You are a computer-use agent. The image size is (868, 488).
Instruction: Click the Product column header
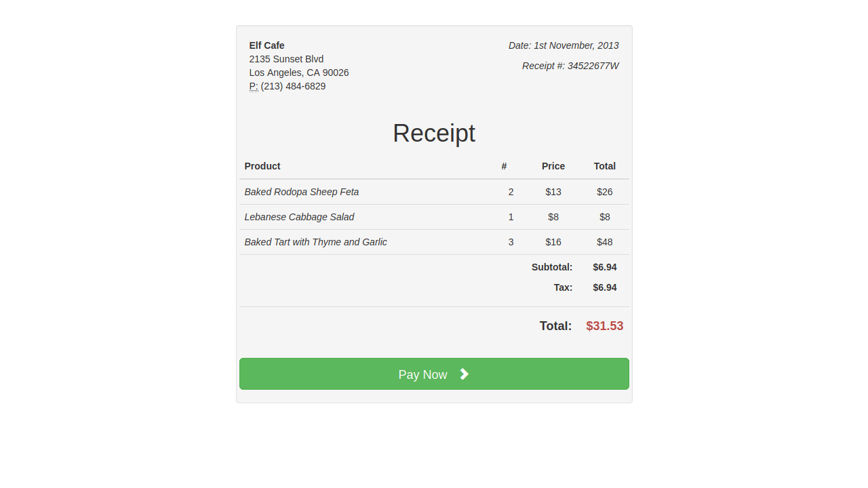tap(262, 166)
